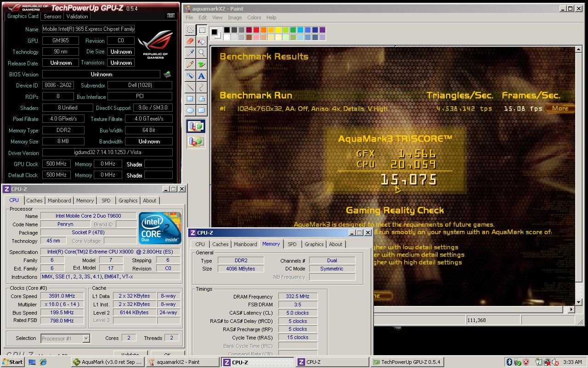The image size is (588, 368).
Task: Click the Core Speed value 3591.0 MHz
Action: (x=62, y=296)
